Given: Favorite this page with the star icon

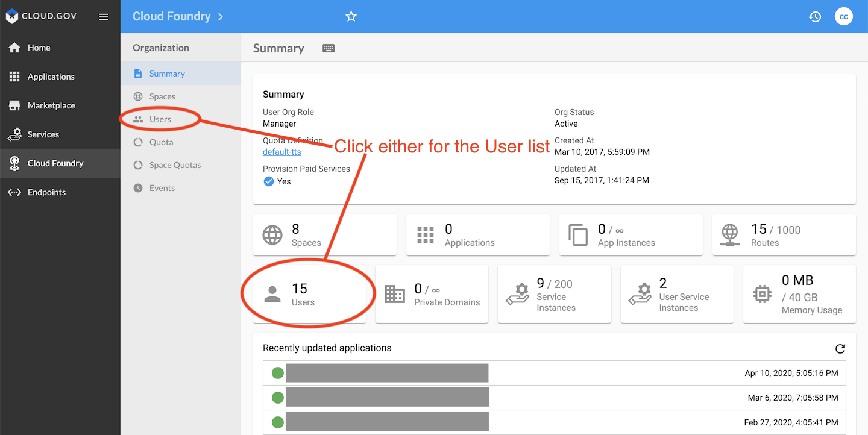Looking at the screenshot, I should (x=351, y=16).
